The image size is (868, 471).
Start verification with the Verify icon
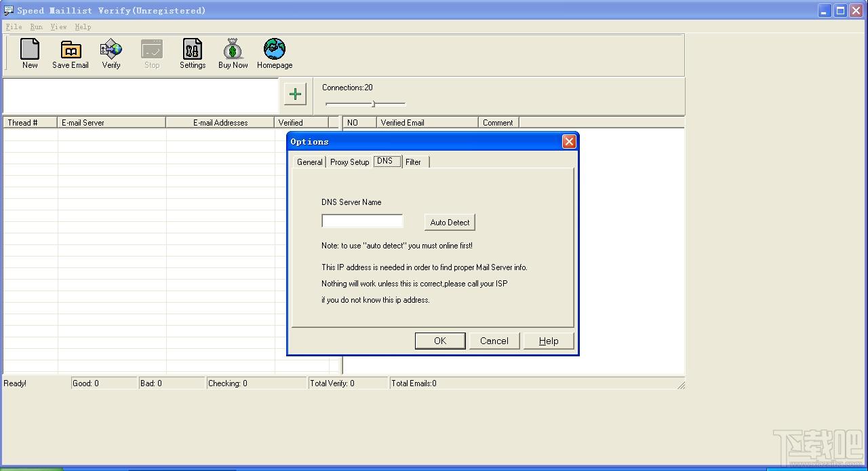(111, 54)
